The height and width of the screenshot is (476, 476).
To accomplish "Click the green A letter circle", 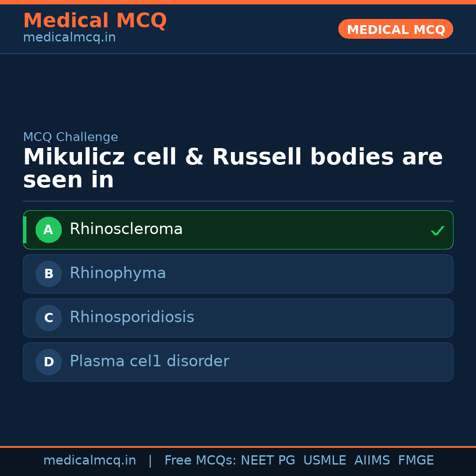I will [48, 230].
